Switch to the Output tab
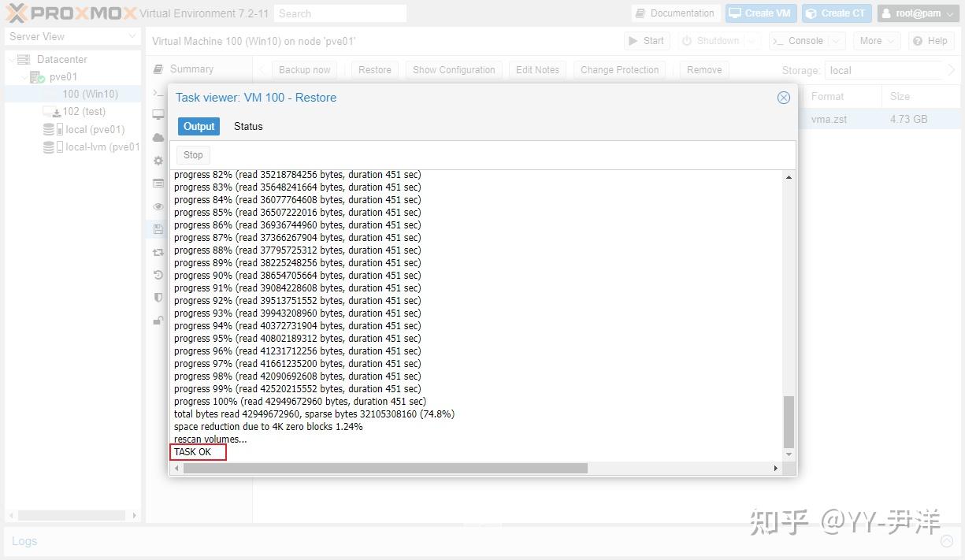 (x=199, y=126)
